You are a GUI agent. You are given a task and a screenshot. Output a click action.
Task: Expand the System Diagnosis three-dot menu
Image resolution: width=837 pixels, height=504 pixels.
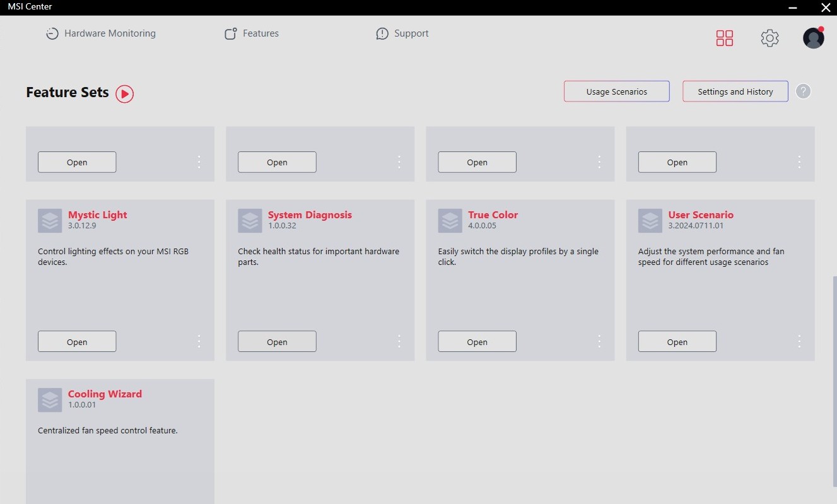[399, 341]
